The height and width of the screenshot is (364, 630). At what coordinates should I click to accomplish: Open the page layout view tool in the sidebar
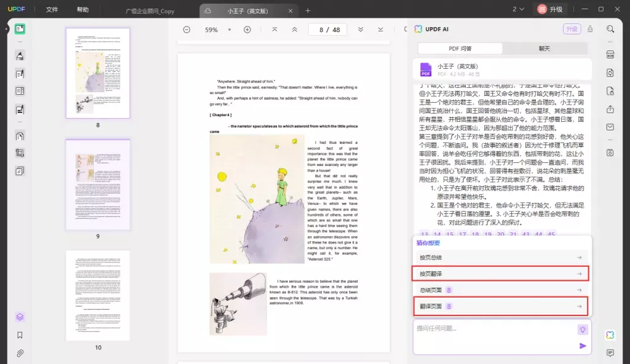click(x=20, y=91)
